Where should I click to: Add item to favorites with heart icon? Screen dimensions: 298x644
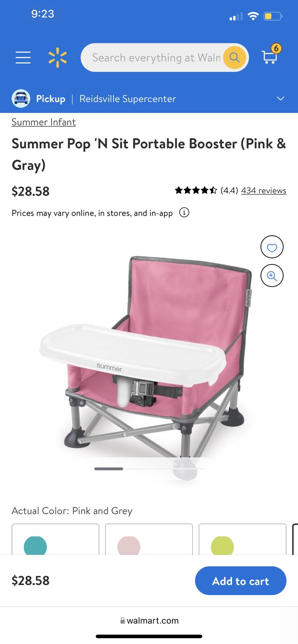(272, 247)
